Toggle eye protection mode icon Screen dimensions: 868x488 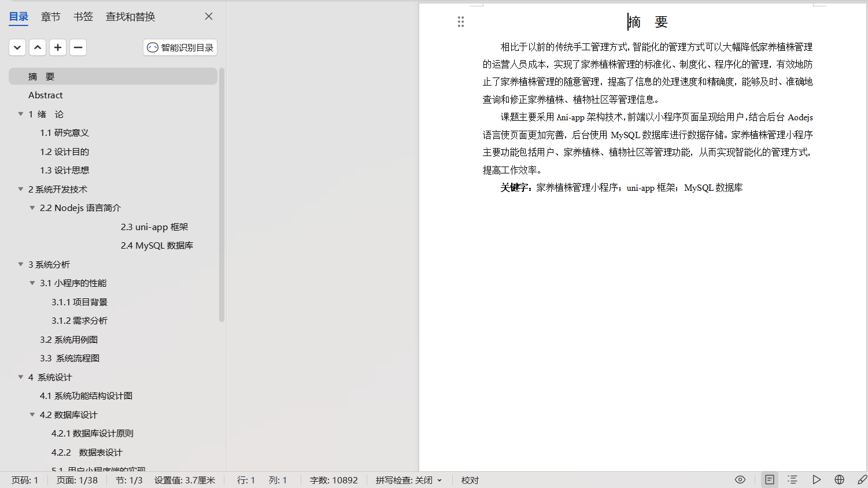pos(740,480)
